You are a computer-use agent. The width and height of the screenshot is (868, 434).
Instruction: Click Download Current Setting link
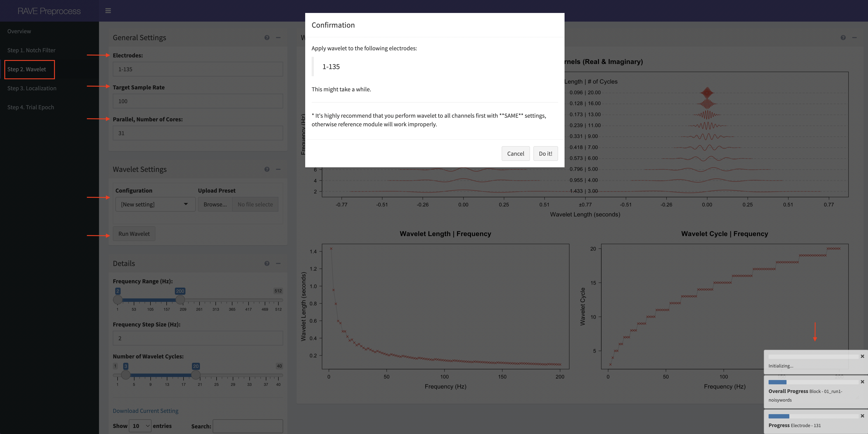click(145, 411)
